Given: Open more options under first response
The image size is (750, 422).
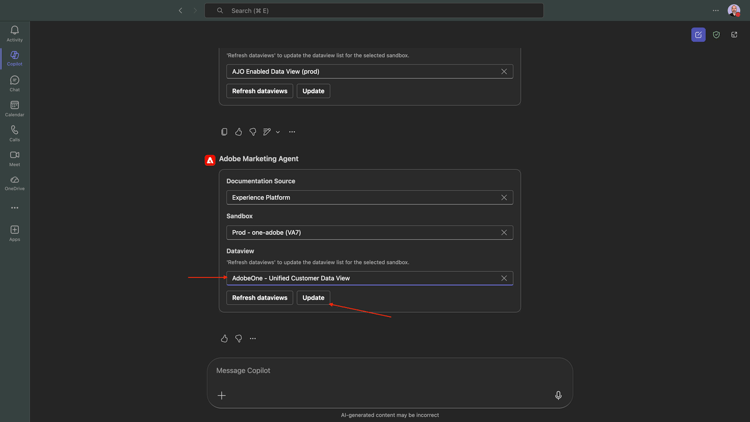Looking at the screenshot, I should tap(292, 132).
